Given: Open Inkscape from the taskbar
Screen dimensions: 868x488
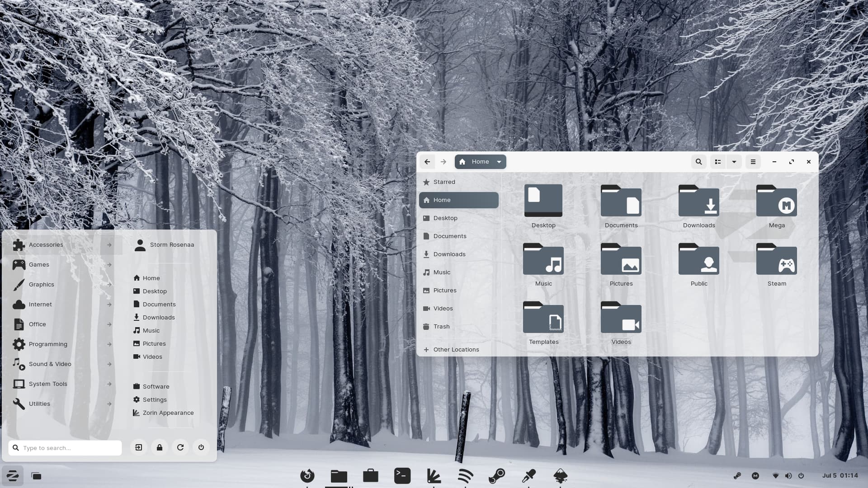Looking at the screenshot, I should [x=561, y=476].
